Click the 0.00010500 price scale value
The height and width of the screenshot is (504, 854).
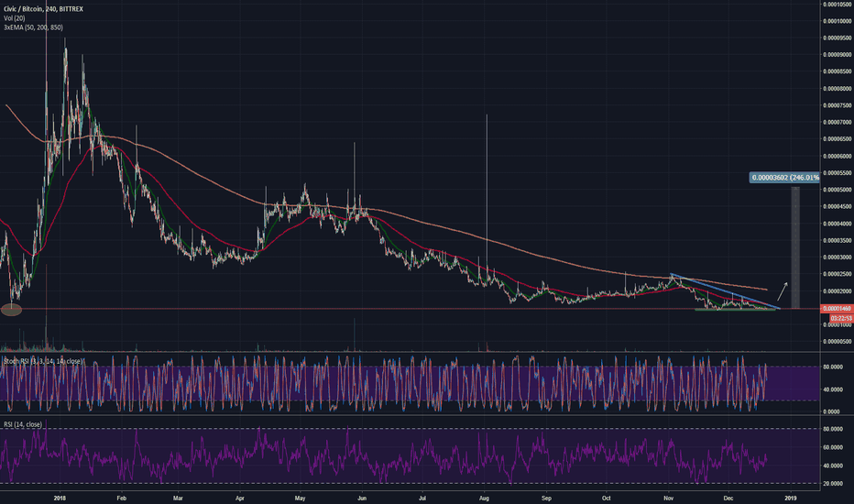click(838, 5)
